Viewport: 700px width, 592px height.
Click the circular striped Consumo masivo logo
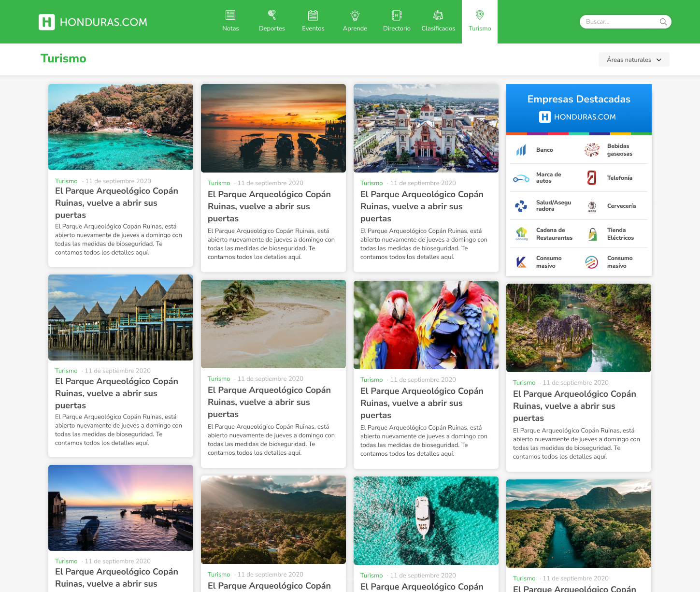tap(592, 262)
